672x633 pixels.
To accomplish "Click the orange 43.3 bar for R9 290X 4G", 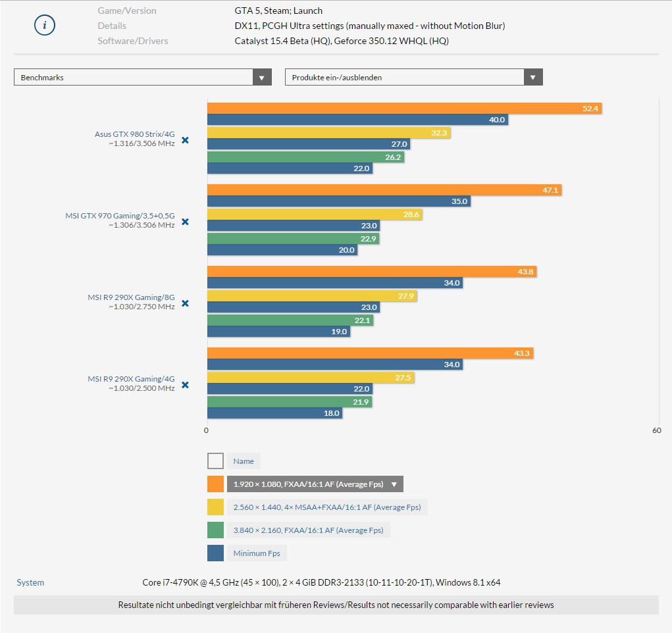I will (371, 353).
